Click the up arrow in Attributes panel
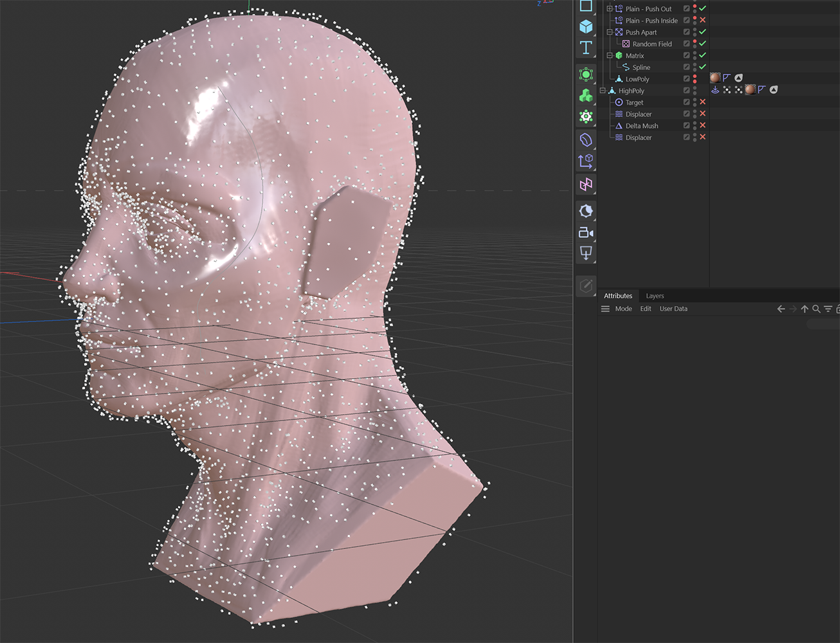Image resolution: width=840 pixels, height=643 pixels. pyautogui.click(x=805, y=309)
